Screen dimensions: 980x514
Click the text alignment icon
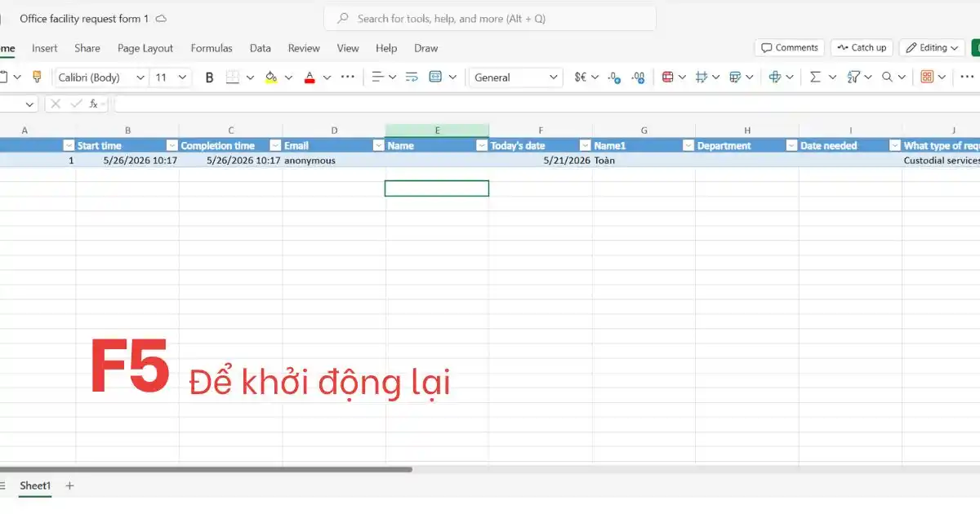click(377, 77)
